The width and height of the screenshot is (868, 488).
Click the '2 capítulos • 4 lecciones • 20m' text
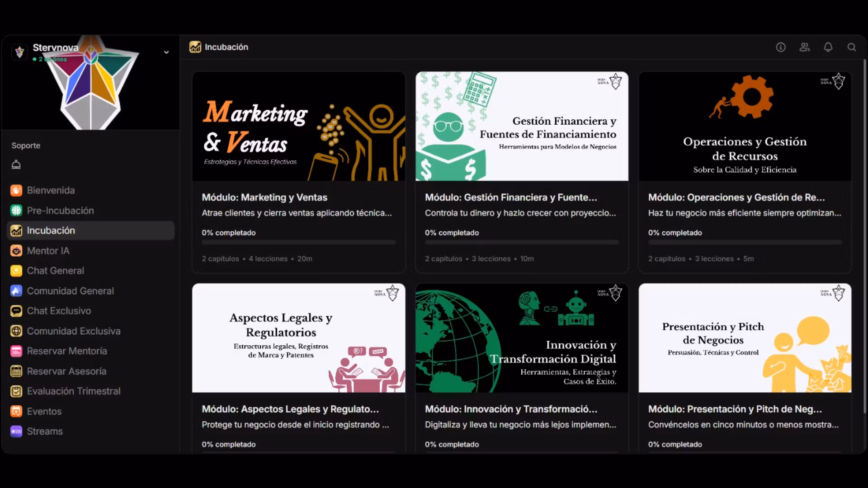257,259
